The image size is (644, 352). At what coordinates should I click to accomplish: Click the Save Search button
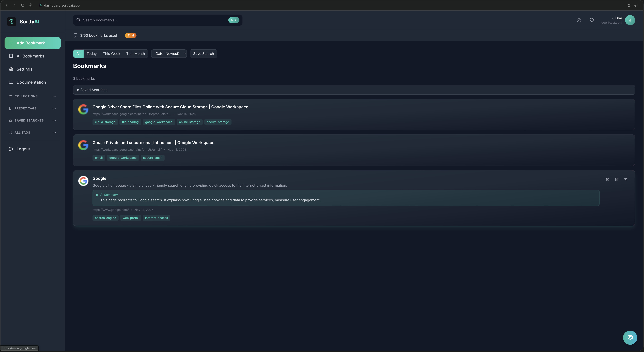(x=203, y=53)
